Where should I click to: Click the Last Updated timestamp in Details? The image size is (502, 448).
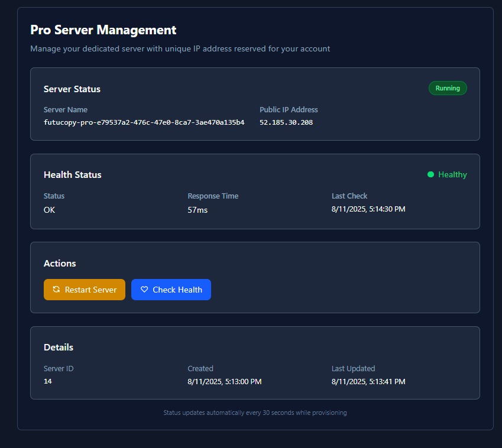(x=368, y=381)
